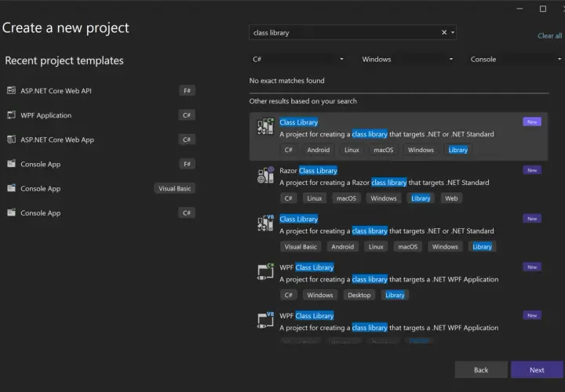565x392 pixels.
Task: Open the Console project type filter dropdown
Action: tap(516, 59)
